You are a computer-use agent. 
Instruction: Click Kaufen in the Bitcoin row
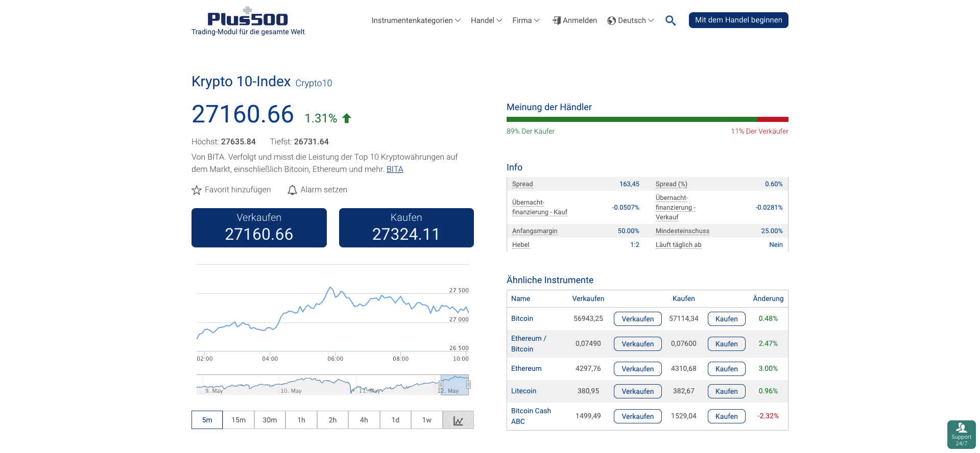(727, 319)
